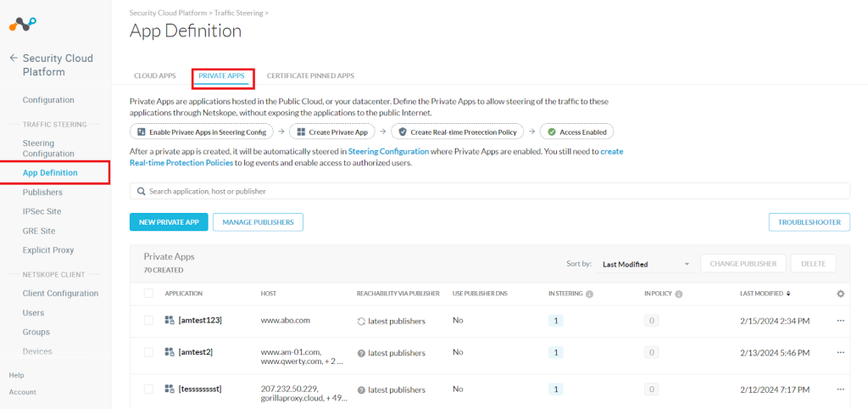Open Groups in the sidebar
This screenshot has height=409, width=868.
[36, 332]
